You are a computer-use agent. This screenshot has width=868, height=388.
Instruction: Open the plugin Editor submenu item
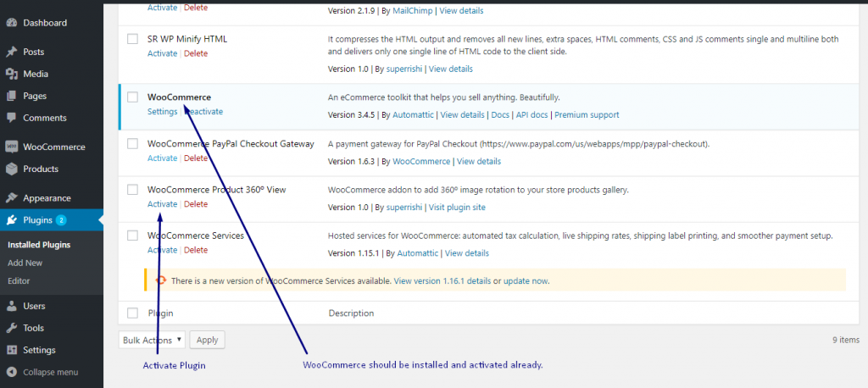coord(19,280)
